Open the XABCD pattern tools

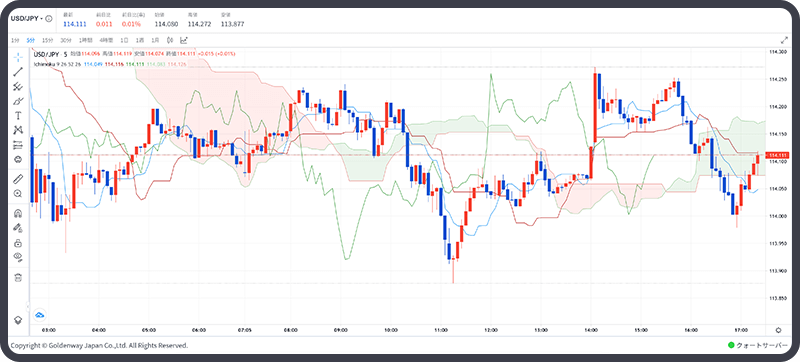point(18,130)
